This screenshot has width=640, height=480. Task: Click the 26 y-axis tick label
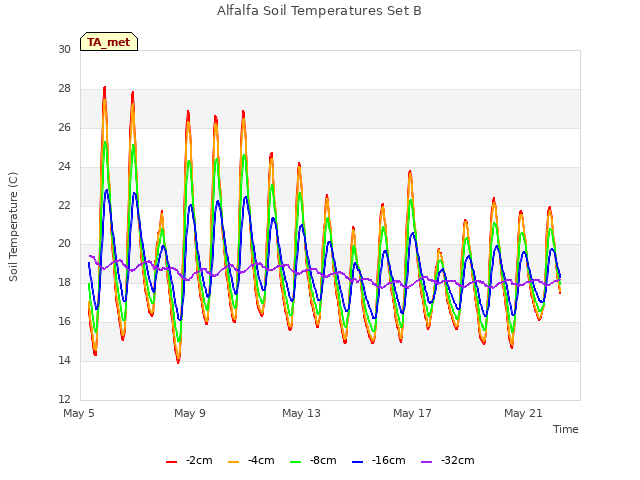tap(64, 128)
